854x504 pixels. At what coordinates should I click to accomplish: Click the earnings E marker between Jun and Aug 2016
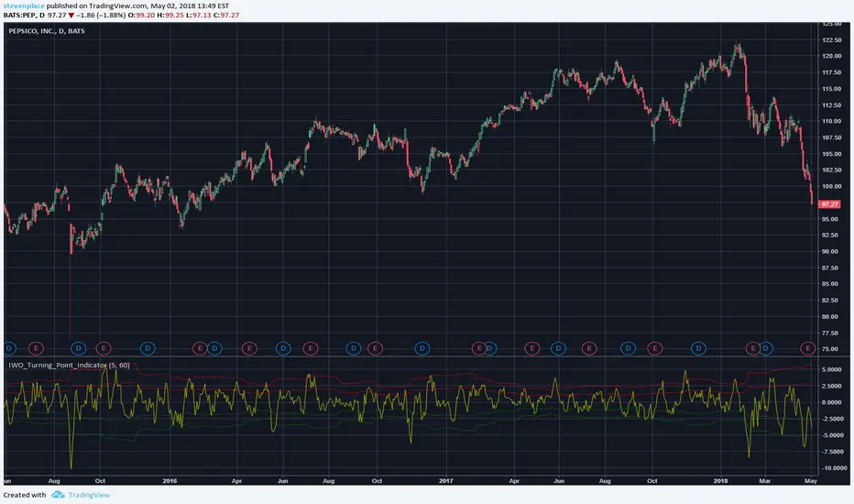point(311,348)
